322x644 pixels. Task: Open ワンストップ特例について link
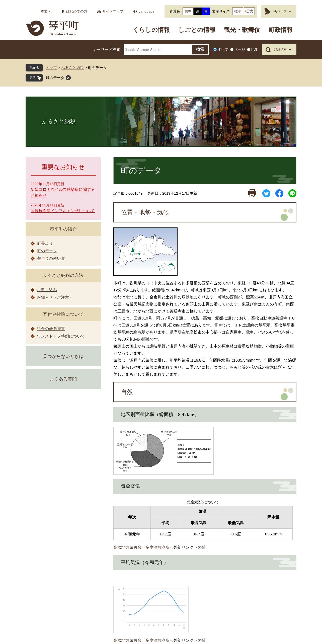tap(61, 336)
